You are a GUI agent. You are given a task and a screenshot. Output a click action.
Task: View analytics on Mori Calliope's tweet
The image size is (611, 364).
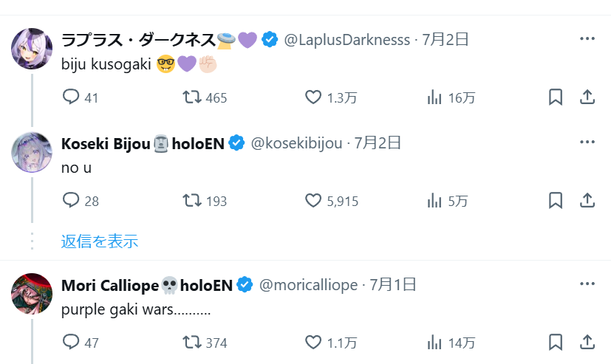pyautogui.click(x=435, y=342)
